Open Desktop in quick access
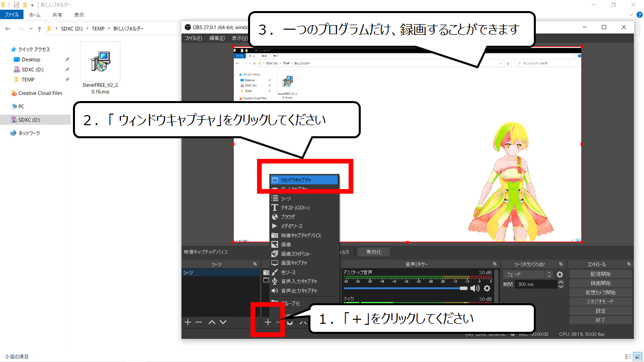Screen dimensions: 644x362 coord(31,59)
